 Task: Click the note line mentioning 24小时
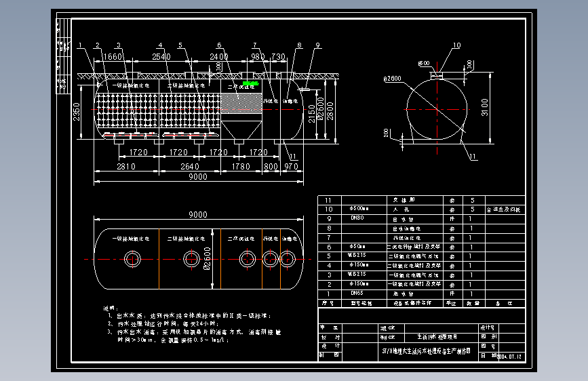[163, 323]
